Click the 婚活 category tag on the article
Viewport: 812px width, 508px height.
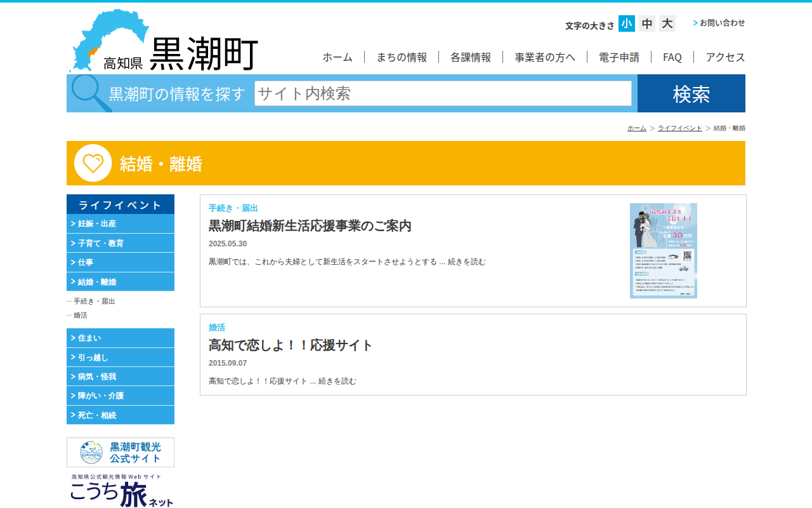click(x=217, y=328)
